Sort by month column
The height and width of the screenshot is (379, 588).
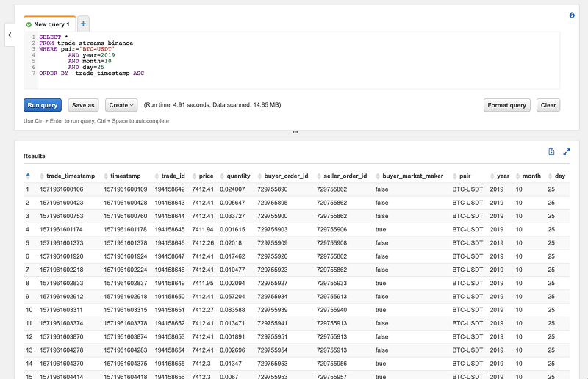click(x=528, y=176)
